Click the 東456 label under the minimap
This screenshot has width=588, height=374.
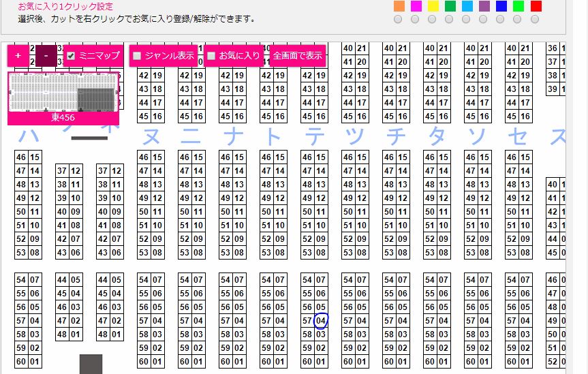(x=63, y=117)
